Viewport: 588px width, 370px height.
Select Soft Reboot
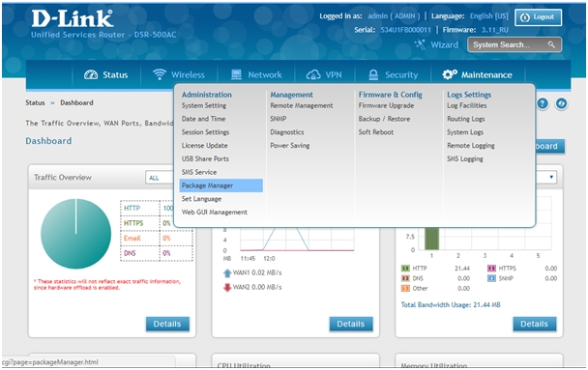(376, 132)
